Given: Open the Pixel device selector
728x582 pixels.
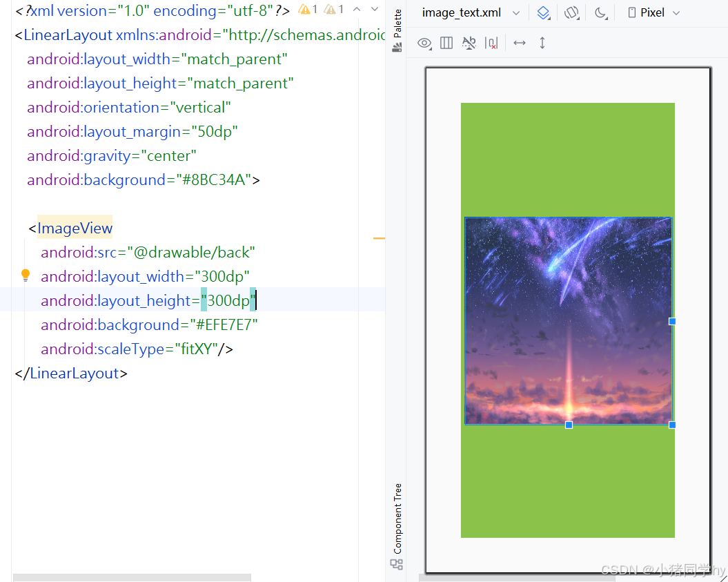Looking at the screenshot, I should tap(653, 13).
